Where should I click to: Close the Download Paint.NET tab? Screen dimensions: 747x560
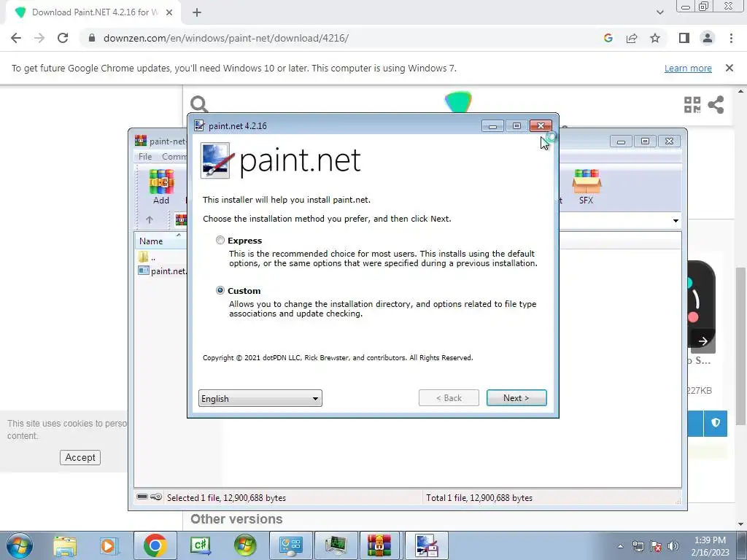169,12
